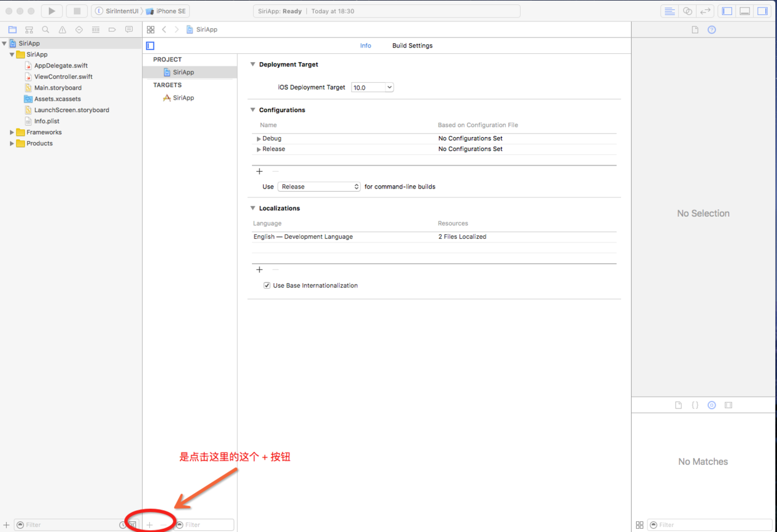Select the SiriApp project entry
This screenshot has height=532, width=777.
tap(190, 72)
